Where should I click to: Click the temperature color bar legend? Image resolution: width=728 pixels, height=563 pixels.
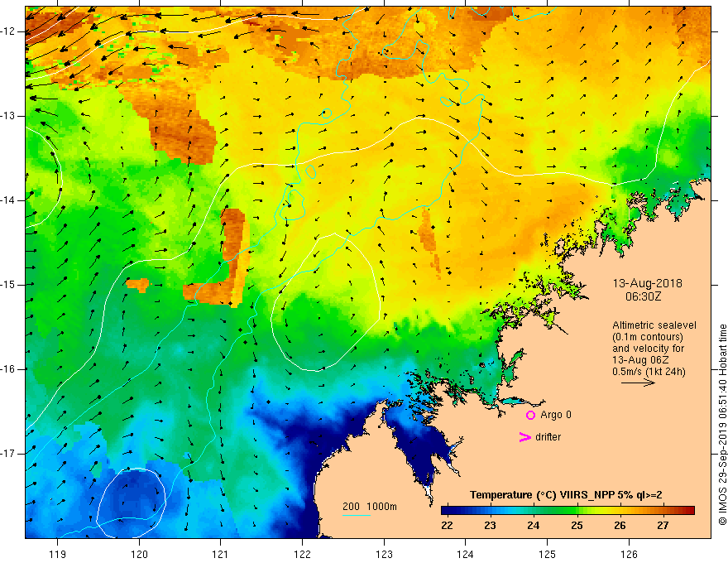(x=568, y=511)
